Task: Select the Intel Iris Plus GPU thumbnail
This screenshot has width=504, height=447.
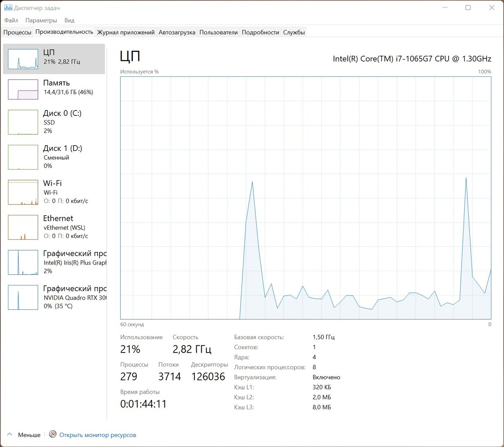Action: (x=23, y=262)
